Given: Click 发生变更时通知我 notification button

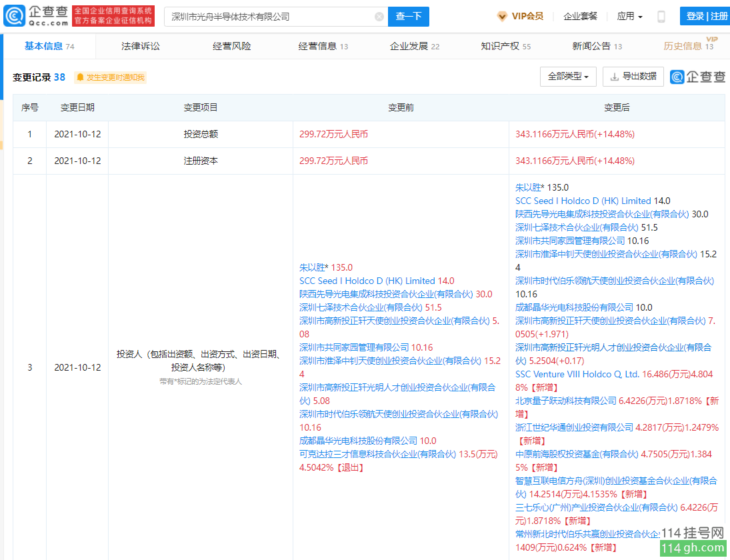Looking at the screenshot, I should (x=111, y=77).
